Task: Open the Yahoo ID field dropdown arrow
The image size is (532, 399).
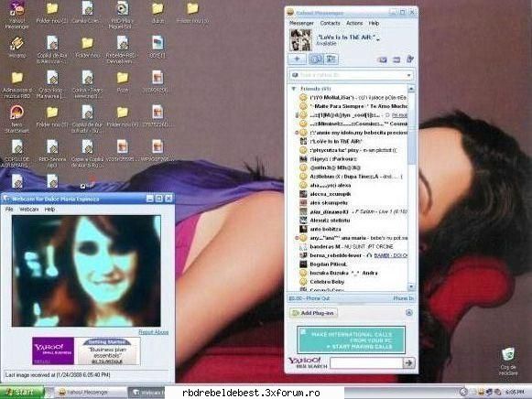Action: [x=408, y=75]
